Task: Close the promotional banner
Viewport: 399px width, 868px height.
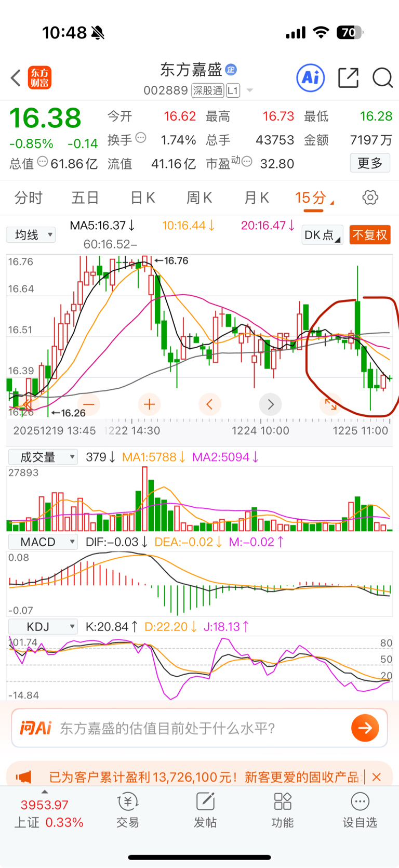Action: (x=377, y=777)
